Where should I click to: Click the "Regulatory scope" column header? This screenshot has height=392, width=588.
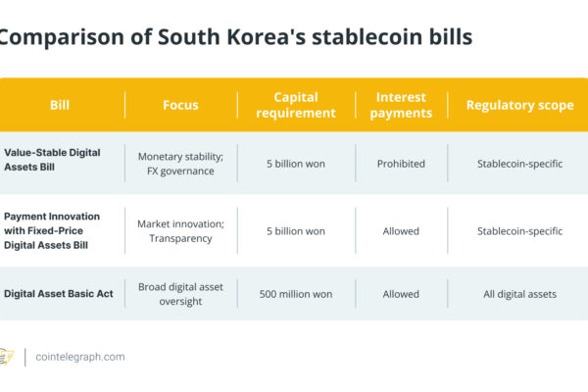click(x=519, y=105)
